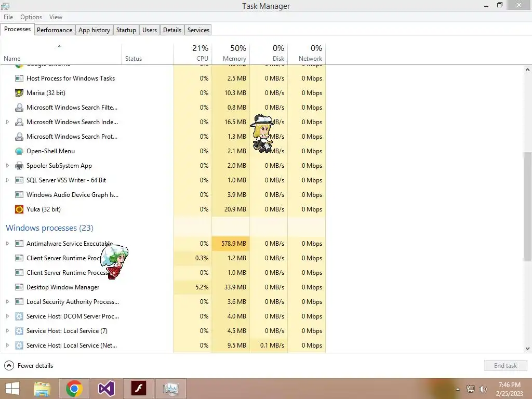Show hidden tray icons arrow

458,389
